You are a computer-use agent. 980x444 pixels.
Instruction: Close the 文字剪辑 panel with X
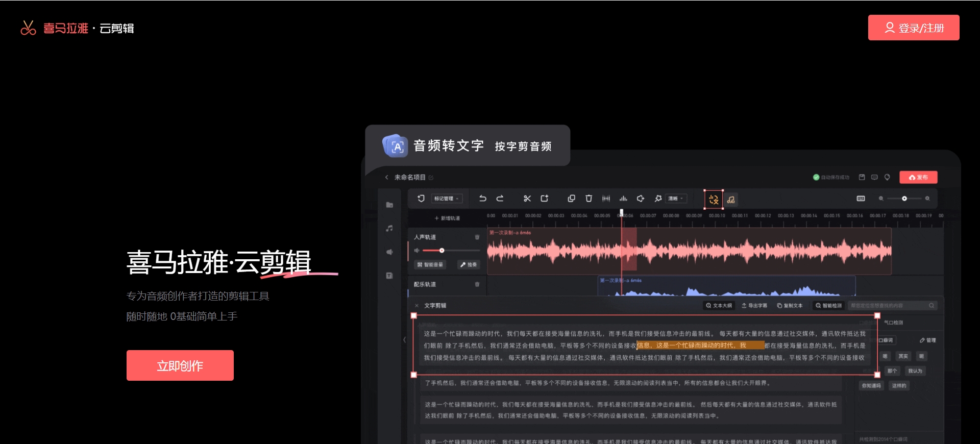pos(416,306)
